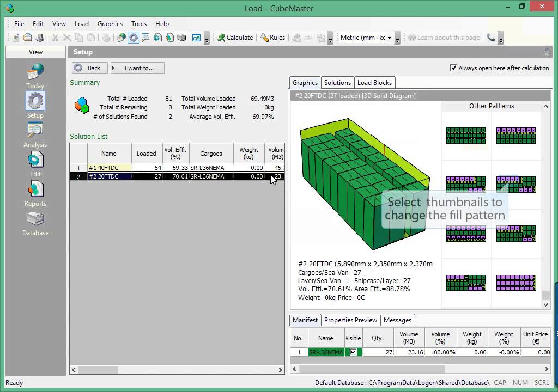Click the Edit toolbar icon
558x392 pixels.
point(157,38)
